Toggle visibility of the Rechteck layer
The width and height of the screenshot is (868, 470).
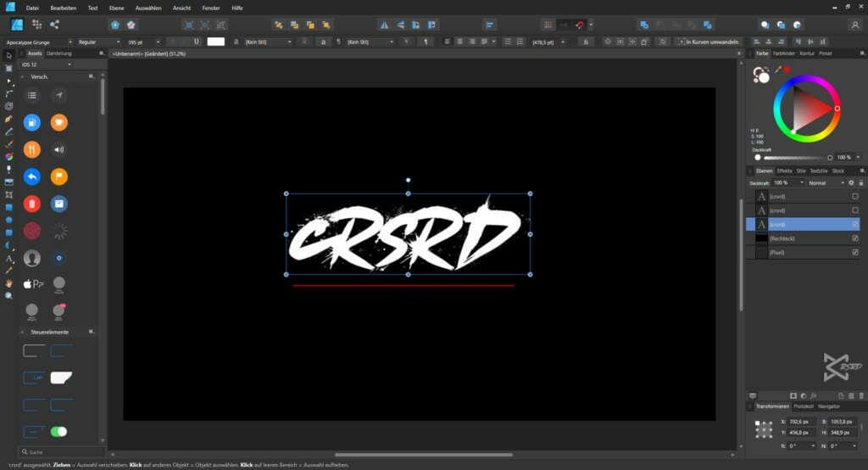(x=854, y=238)
